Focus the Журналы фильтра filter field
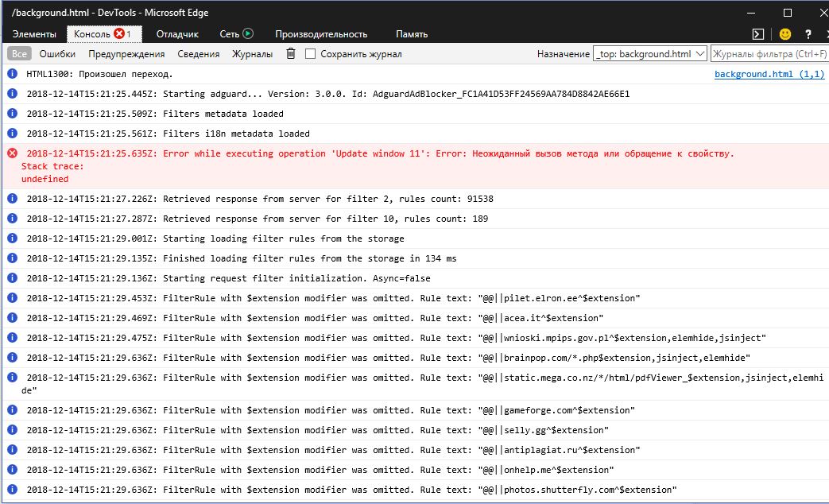 [x=769, y=54]
